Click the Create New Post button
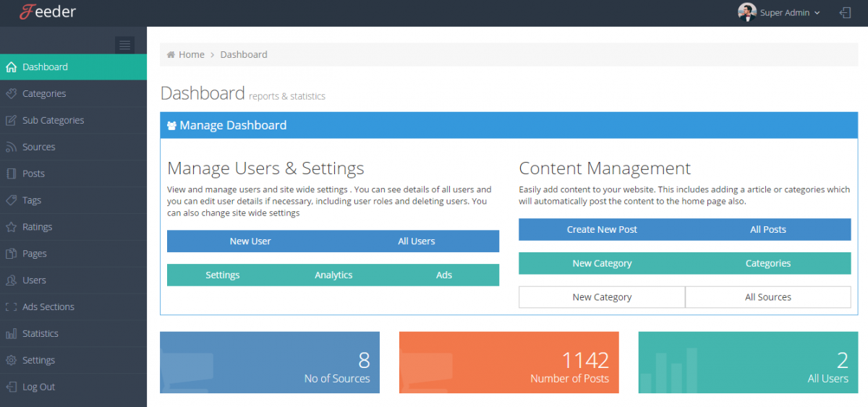The width and height of the screenshot is (868, 407). pos(602,230)
